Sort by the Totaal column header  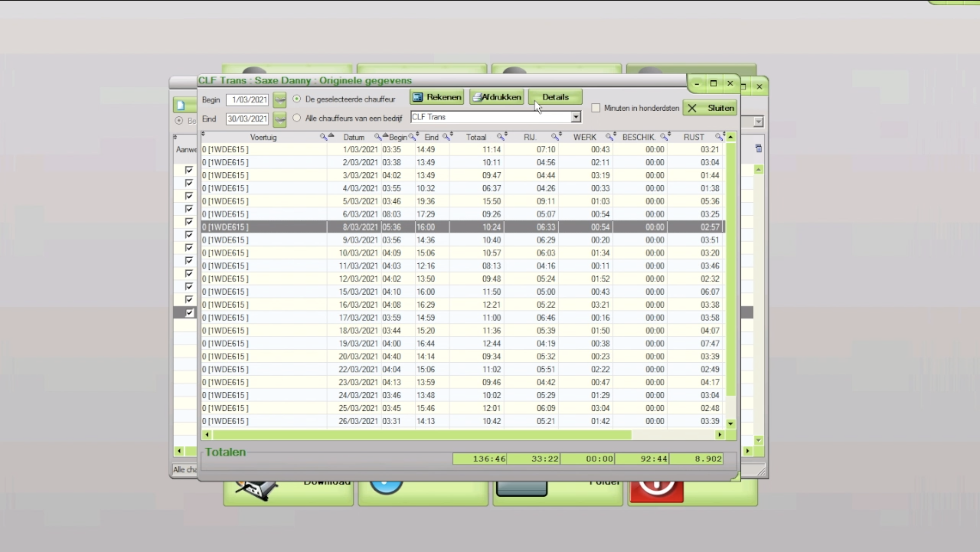point(476,137)
